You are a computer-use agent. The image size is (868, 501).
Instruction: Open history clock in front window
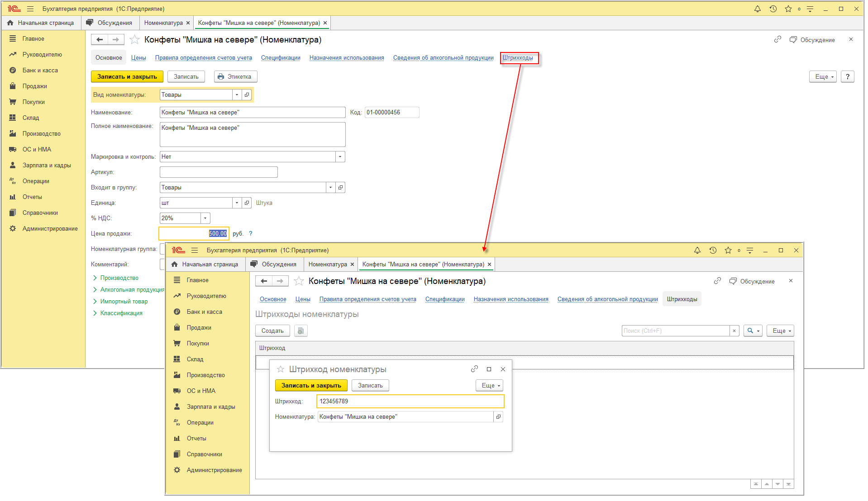click(x=712, y=250)
